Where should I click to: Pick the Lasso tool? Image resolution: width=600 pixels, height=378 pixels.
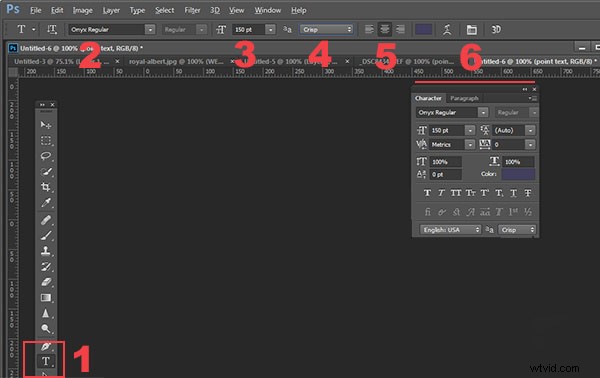point(46,156)
